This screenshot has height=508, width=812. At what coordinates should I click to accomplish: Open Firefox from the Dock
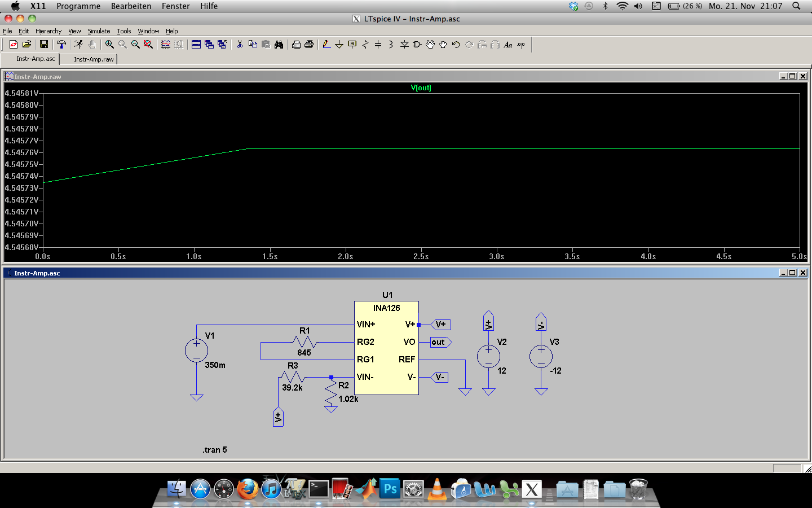pyautogui.click(x=248, y=489)
